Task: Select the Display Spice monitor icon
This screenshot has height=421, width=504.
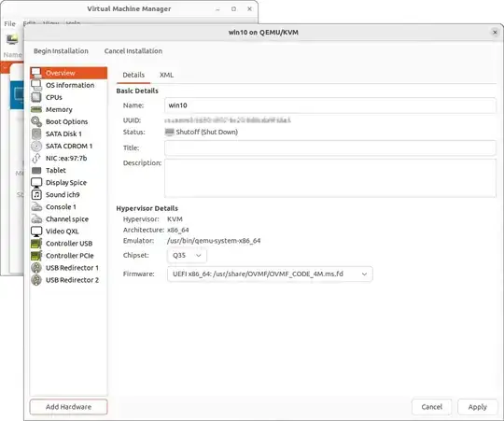Action: pos(36,183)
